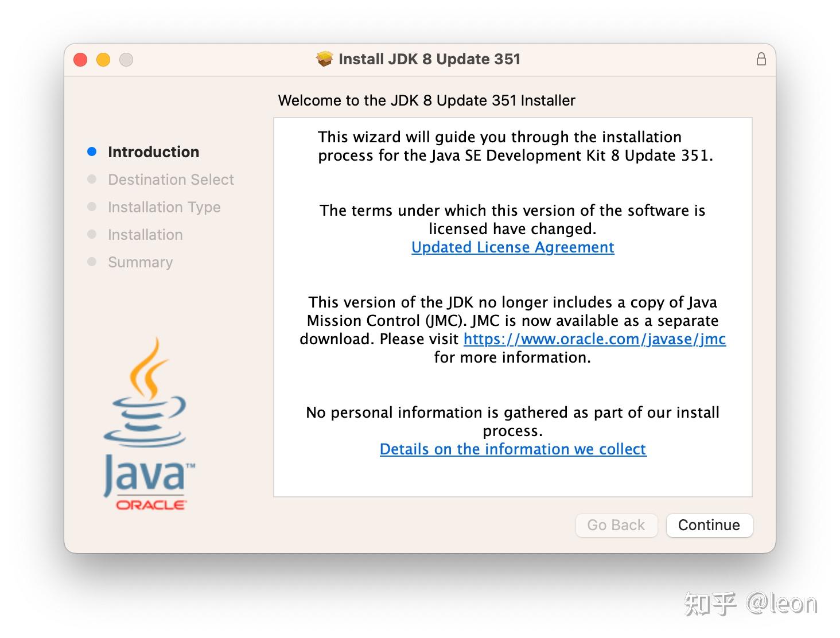840x638 pixels.
Task: Open Details on the information we collect
Action: click(x=513, y=449)
